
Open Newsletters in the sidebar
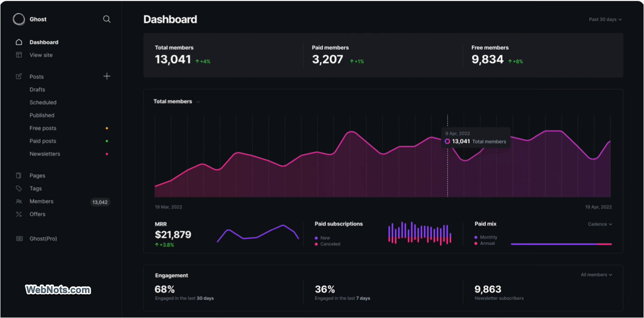click(x=45, y=154)
